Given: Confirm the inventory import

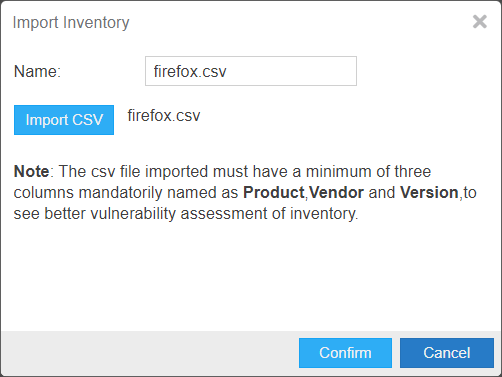Looking at the screenshot, I should coord(345,353).
